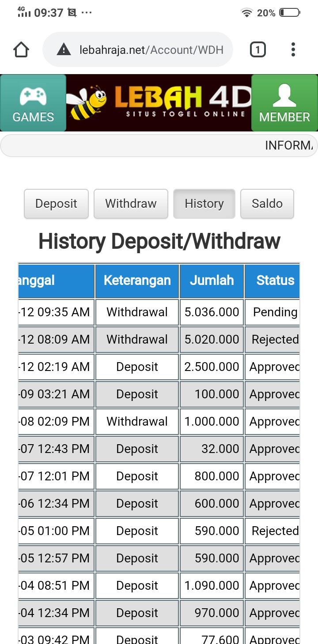318x644 pixels.
Task: Open the MEMBER profile button
Action: click(x=284, y=103)
